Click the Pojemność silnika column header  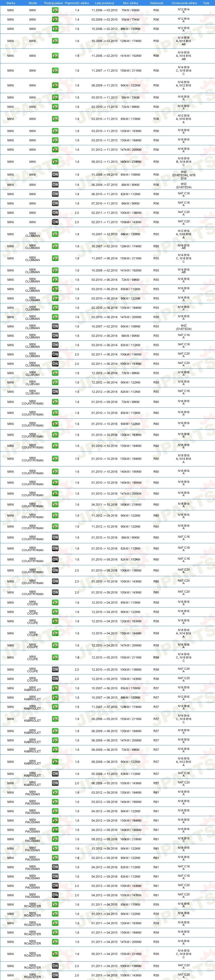[77, 3]
